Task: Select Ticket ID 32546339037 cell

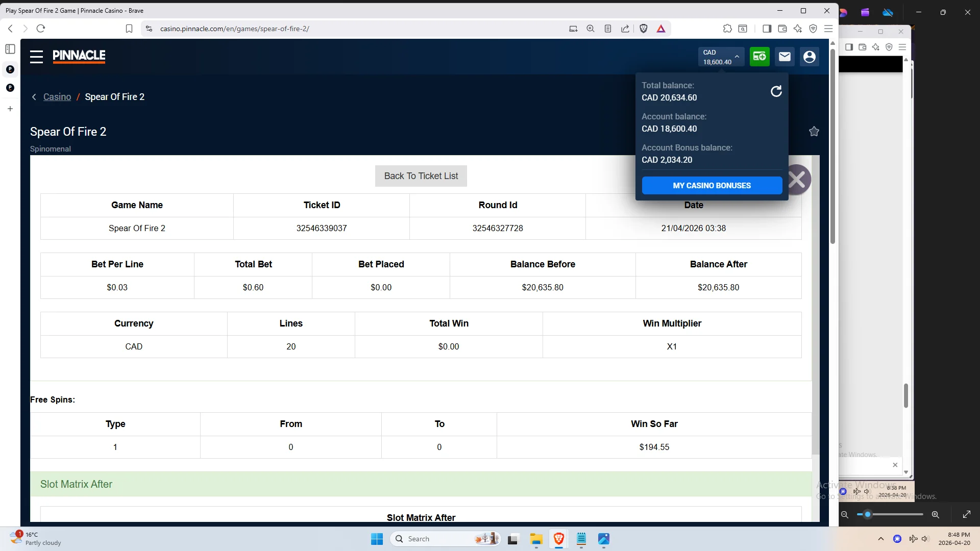Action: click(322, 228)
